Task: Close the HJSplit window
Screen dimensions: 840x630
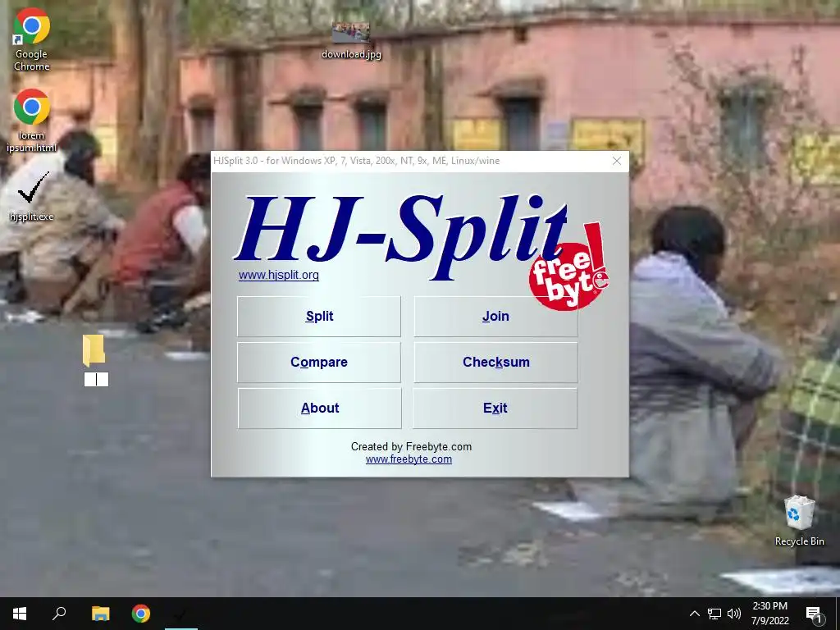Action: click(617, 161)
